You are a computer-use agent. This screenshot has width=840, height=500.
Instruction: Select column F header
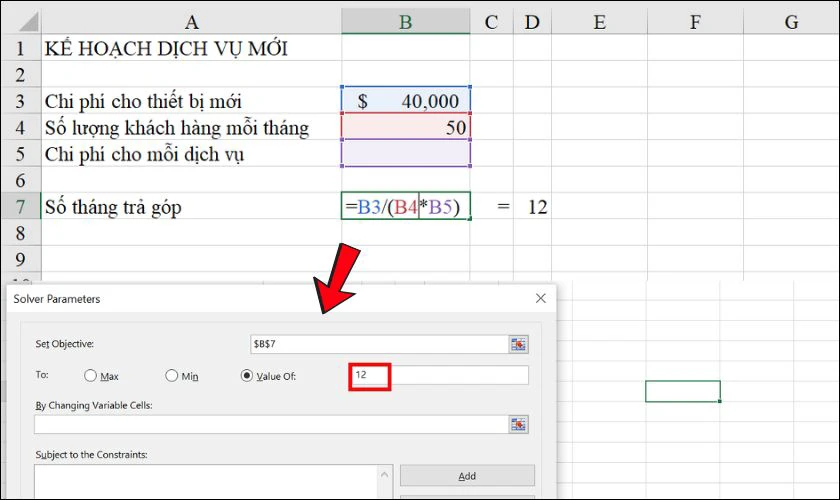695,22
